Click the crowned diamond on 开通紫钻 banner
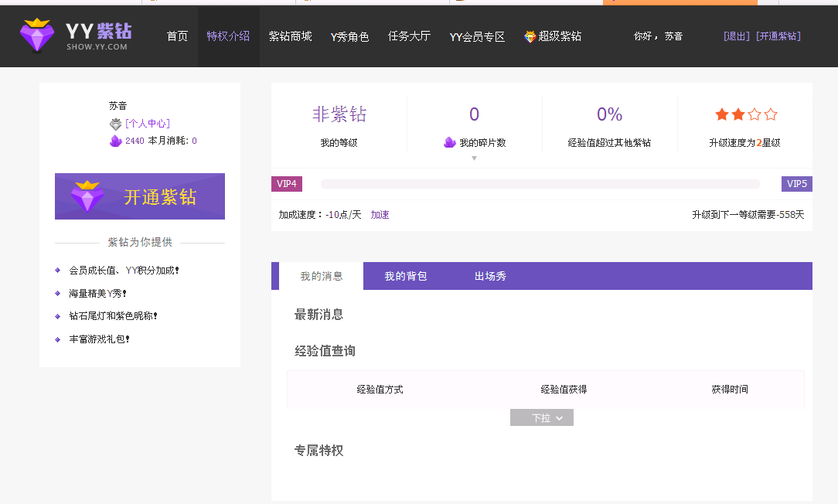The image size is (838, 504). click(87, 196)
